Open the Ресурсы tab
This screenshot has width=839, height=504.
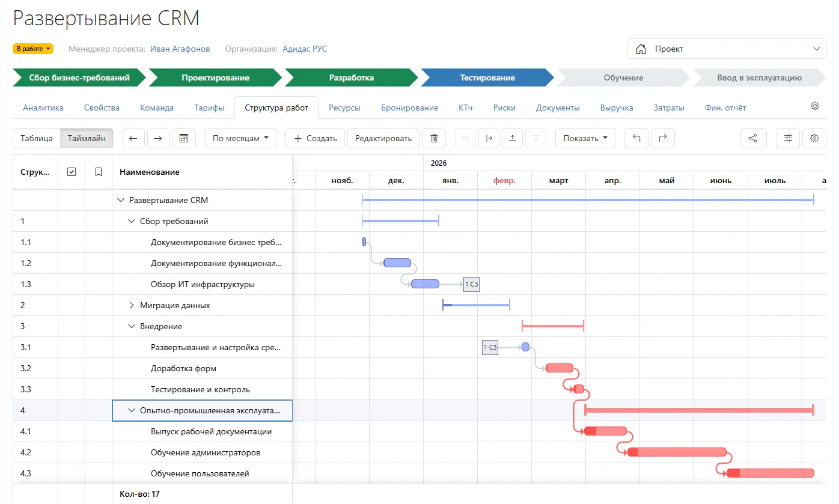(344, 108)
